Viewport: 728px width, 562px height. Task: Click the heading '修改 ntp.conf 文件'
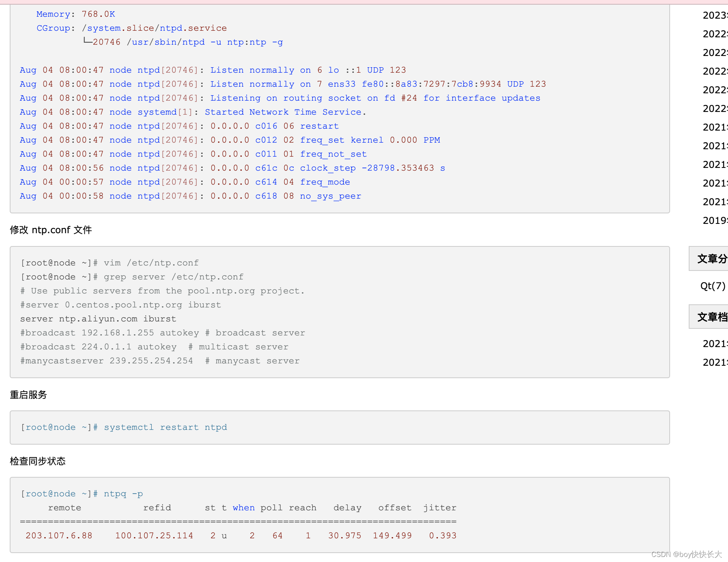pyautogui.click(x=51, y=230)
